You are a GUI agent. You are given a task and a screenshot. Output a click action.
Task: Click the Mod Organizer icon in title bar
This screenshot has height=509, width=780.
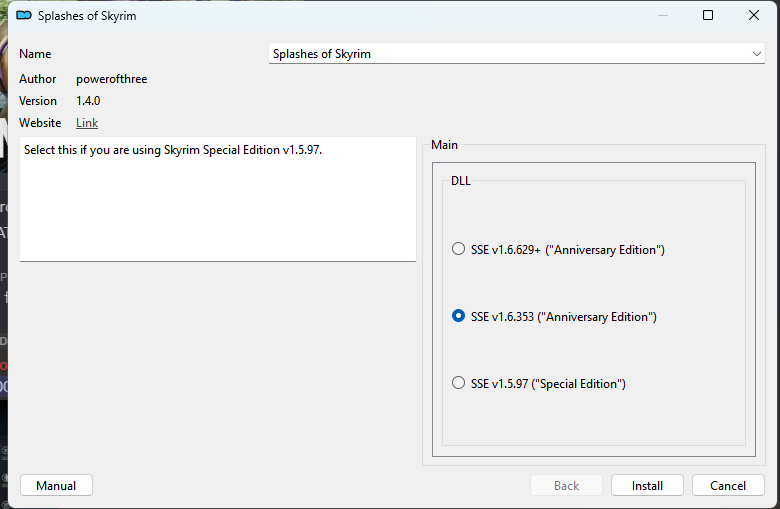(x=24, y=15)
